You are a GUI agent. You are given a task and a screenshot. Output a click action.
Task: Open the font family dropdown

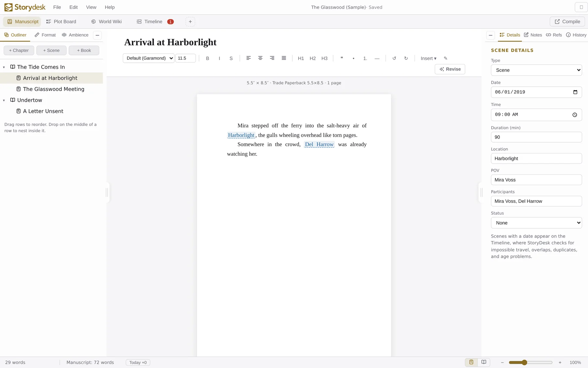click(x=149, y=58)
